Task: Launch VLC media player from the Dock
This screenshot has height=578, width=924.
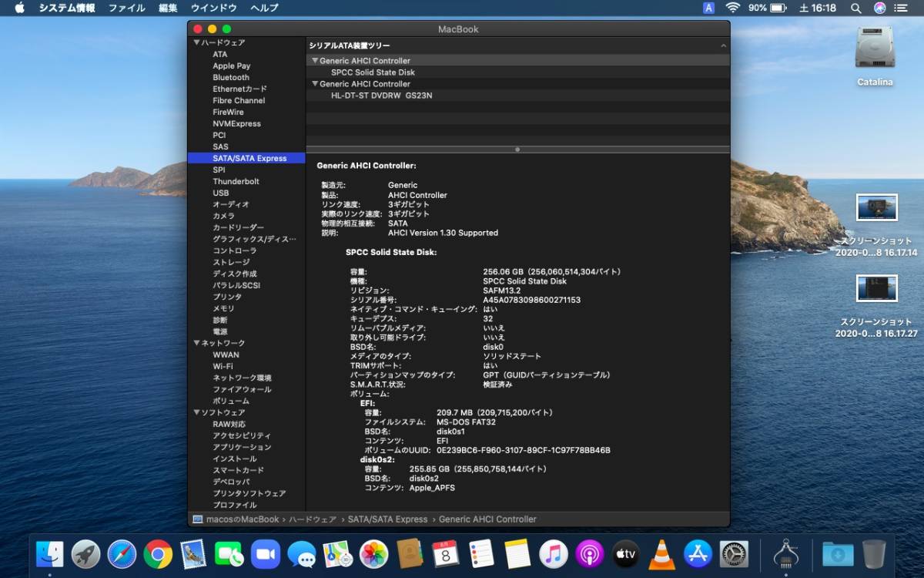Action: pos(661,553)
